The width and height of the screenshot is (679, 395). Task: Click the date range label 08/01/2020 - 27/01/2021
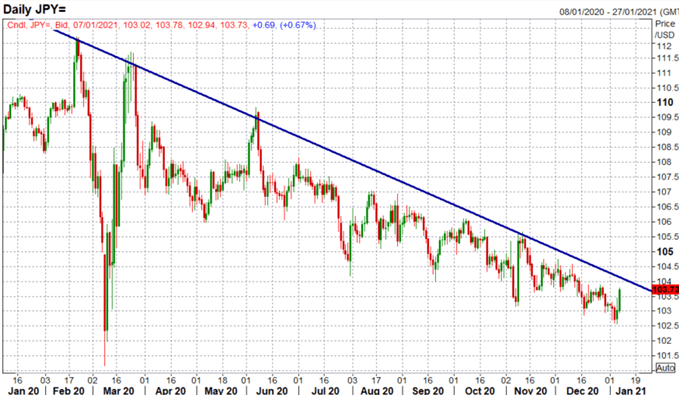click(619, 12)
